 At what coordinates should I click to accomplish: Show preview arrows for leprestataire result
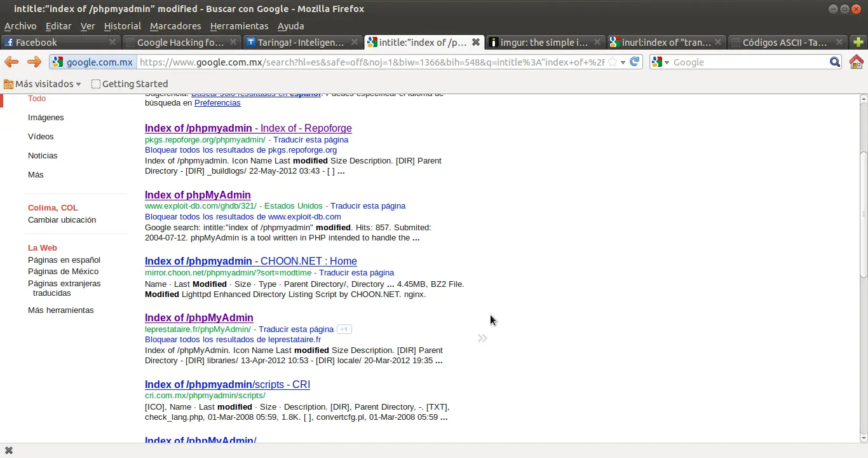point(482,338)
